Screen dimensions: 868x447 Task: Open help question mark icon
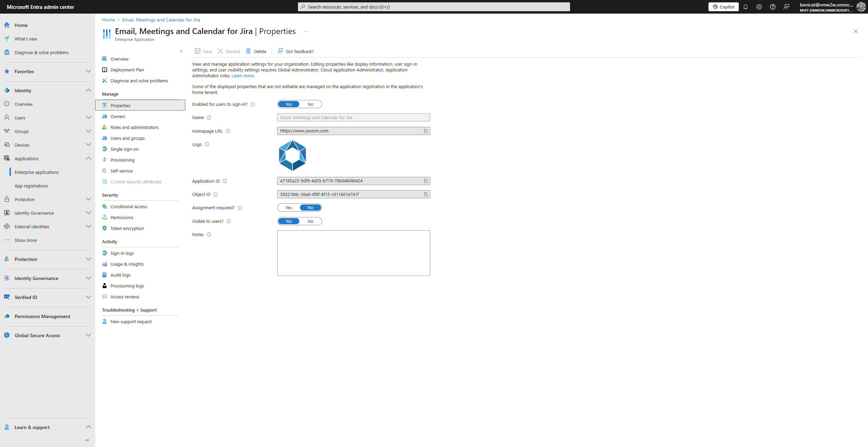(772, 7)
